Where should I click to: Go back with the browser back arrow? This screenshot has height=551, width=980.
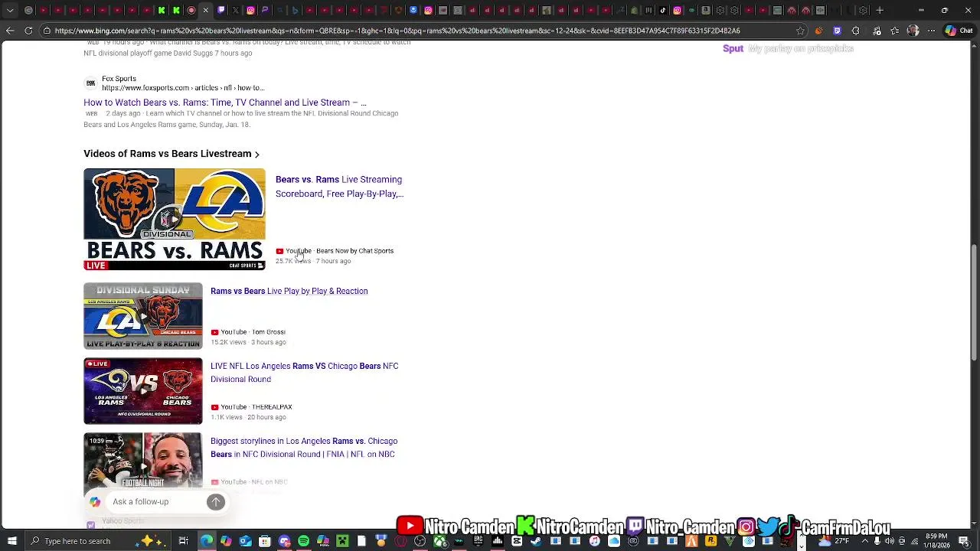10,31
